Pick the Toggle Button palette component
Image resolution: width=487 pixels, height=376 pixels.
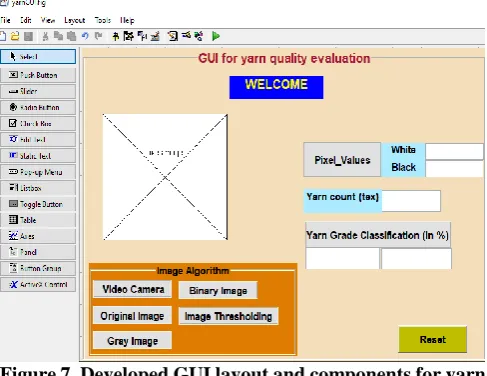(38, 204)
